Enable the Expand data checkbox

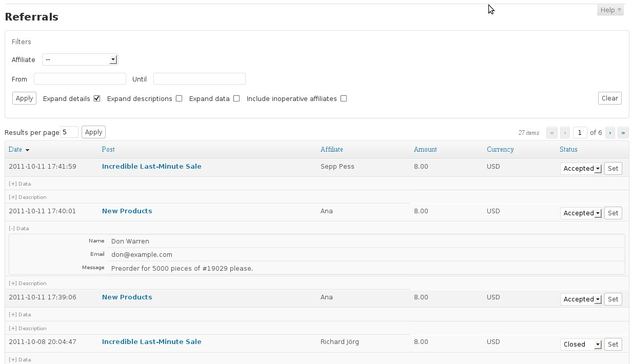click(x=236, y=98)
